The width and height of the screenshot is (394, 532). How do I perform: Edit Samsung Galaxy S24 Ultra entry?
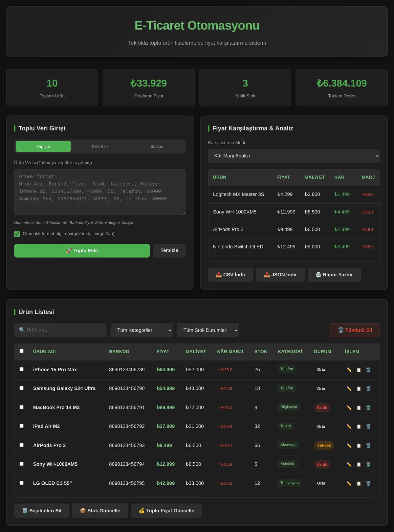point(349,389)
